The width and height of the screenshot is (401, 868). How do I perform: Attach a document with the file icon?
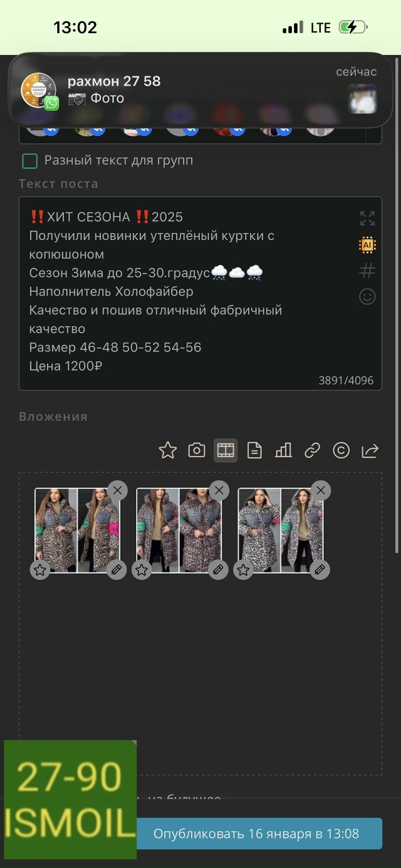pyautogui.click(x=254, y=450)
